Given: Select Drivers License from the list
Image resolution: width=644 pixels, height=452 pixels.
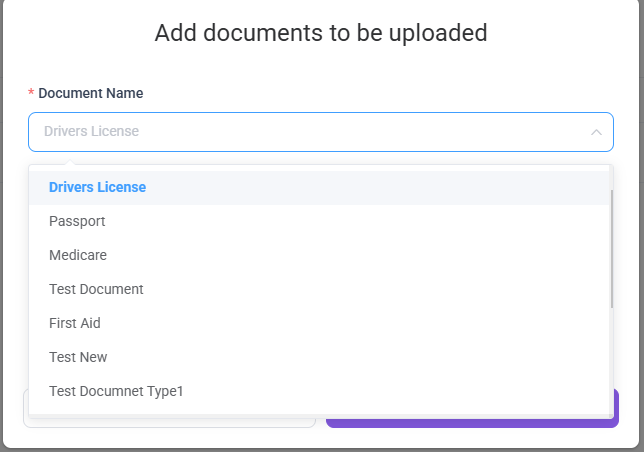Looking at the screenshot, I should pos(98,187).
